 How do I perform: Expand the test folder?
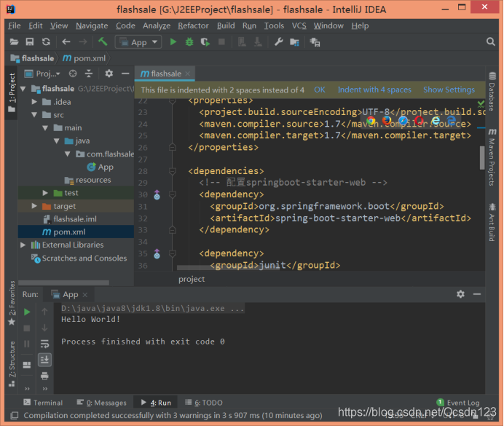[45, 193]
